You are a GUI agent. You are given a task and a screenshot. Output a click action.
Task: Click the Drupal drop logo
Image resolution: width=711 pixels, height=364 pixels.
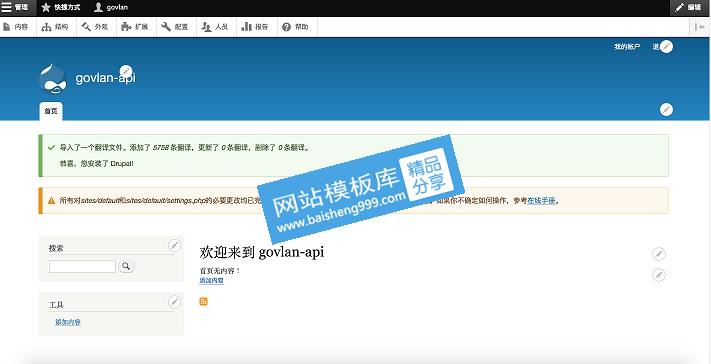point(53,78)
